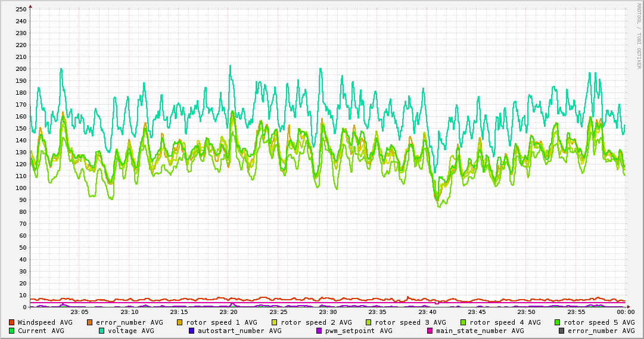Click the 'rotor speed 3 AVG' legend text
Viewport: 644px width, 339px height.
[x=410, y=323]
